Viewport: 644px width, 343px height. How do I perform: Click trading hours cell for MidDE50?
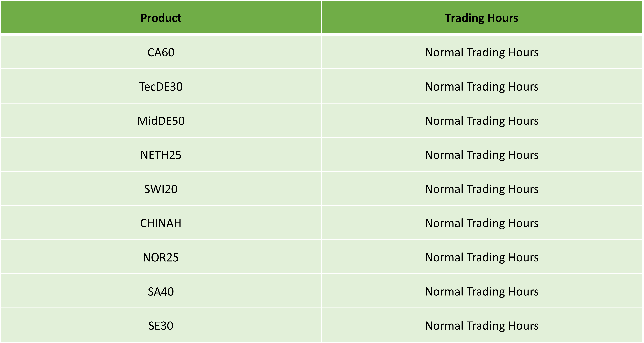pyautogui.click(x=481, y=121)
